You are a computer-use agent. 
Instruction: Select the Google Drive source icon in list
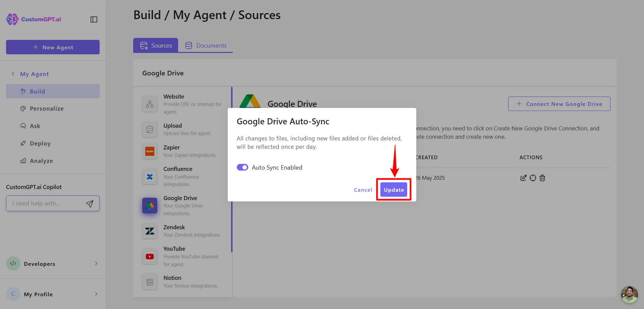tap(150, 205)
